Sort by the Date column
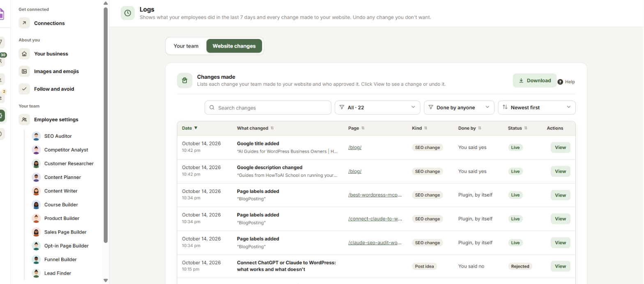Image resolution: width=644 pixels, height=284 pixels. pos(190,128)
